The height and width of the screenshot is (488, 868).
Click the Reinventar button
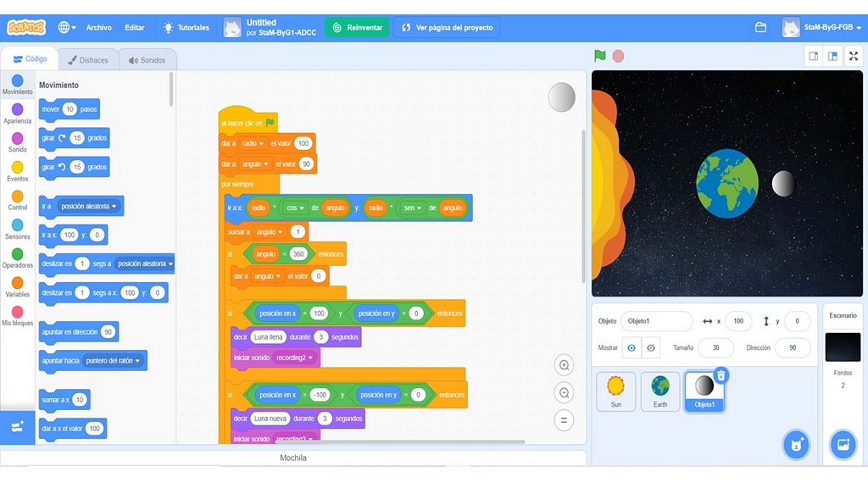tap(357, 27)
